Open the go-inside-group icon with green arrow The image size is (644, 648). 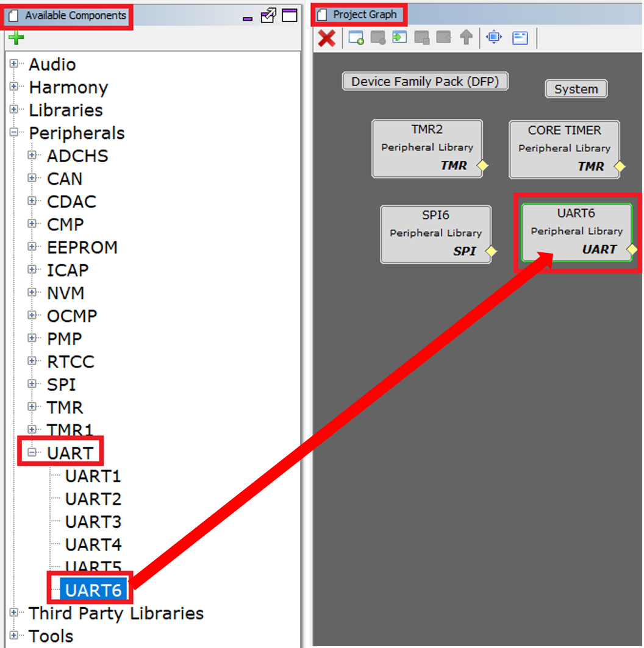coord(399,37)
